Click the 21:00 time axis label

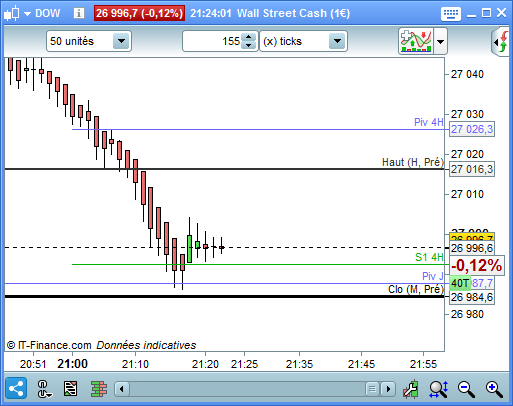(72, 364)
